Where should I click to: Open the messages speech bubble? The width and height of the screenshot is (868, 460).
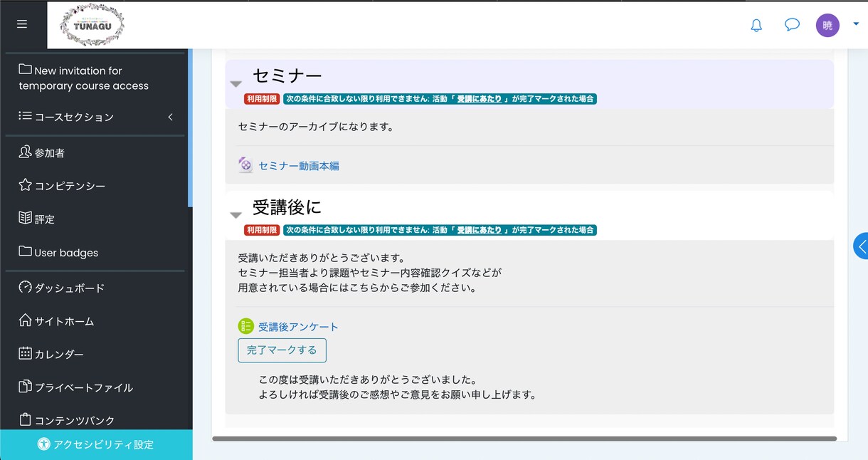[x=792, y=25]
